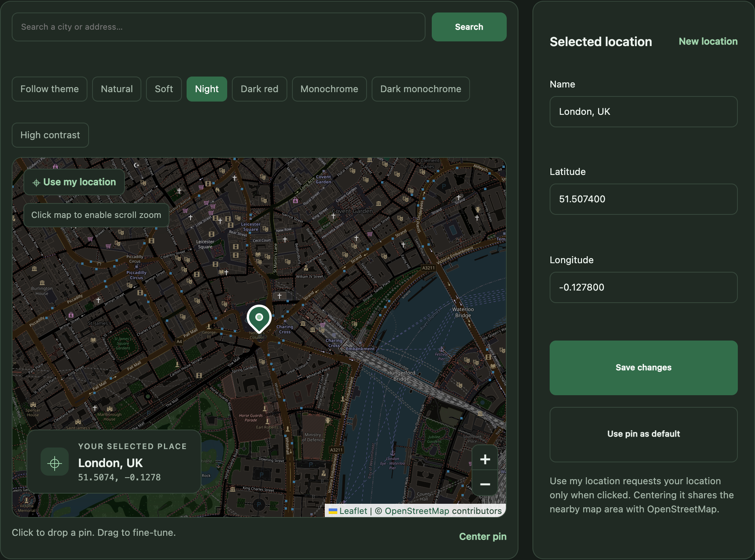The height and width of the screenshot is (560, 755).
Task: Click the Name field containing London, UK
Action: [x=644, y=112]
